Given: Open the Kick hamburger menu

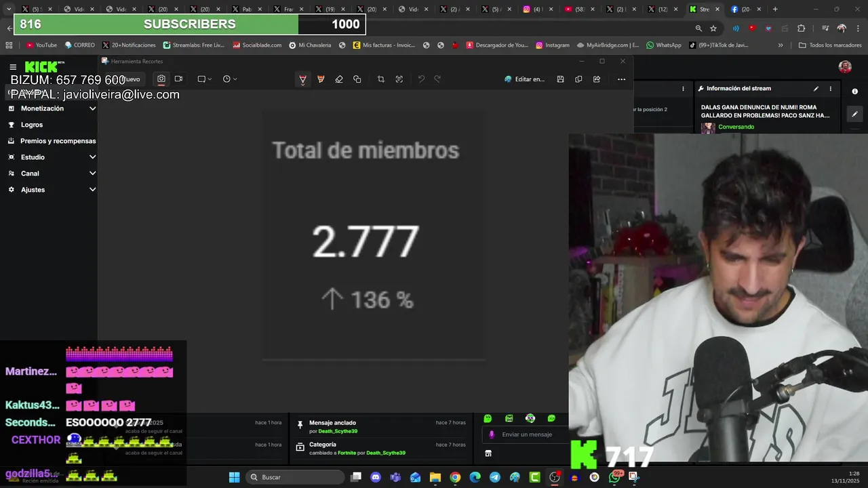Looking at the screenshot, I should [13, 67].
